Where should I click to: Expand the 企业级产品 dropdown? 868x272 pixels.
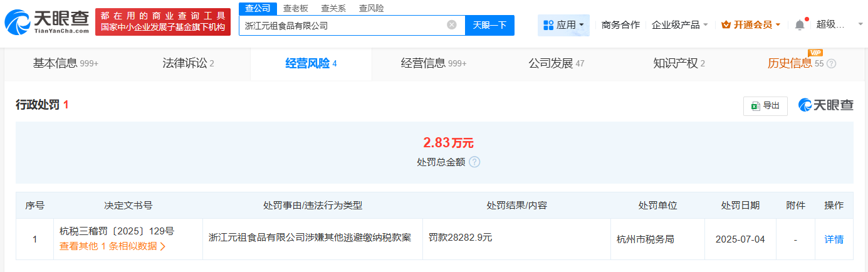tap(680, 25)
